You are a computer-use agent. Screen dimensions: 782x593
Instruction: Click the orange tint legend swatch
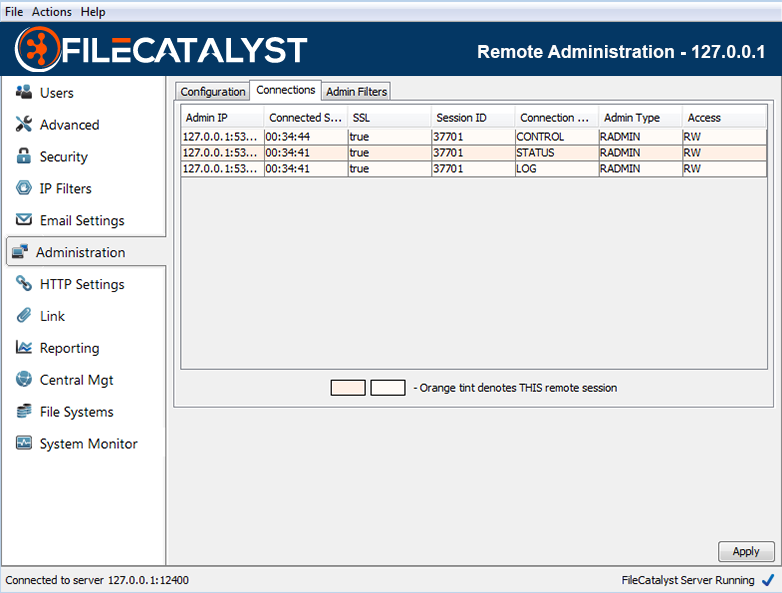pyautogui.click(x=348, y=388)
